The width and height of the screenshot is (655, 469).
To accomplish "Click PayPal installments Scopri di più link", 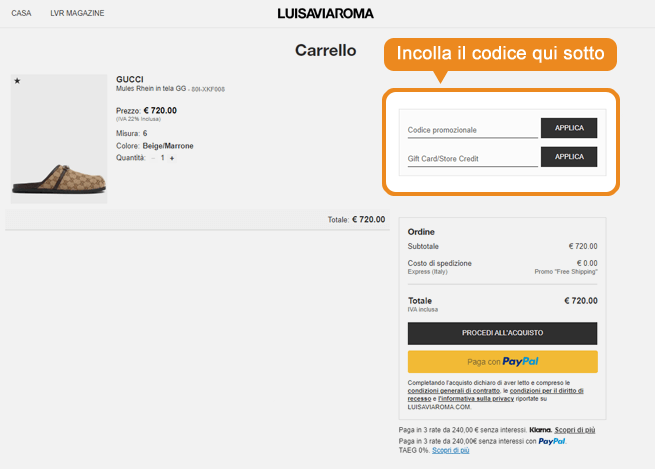I will (x=450, y=450).
